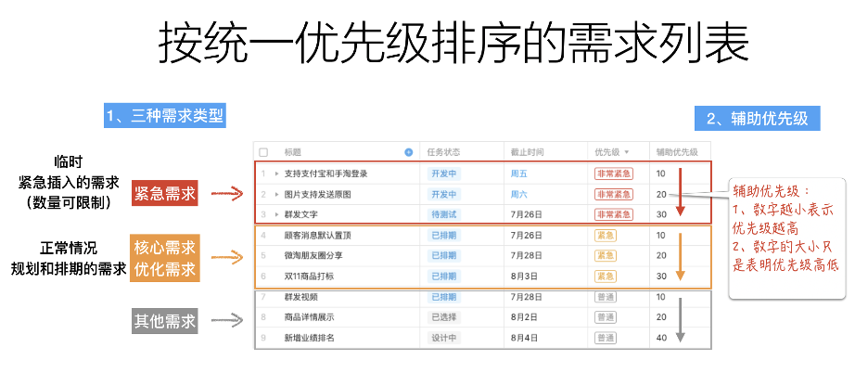Click the blue plus icon beside 标题
Viewport: 868px width, 373px height.
click(409, 152)
